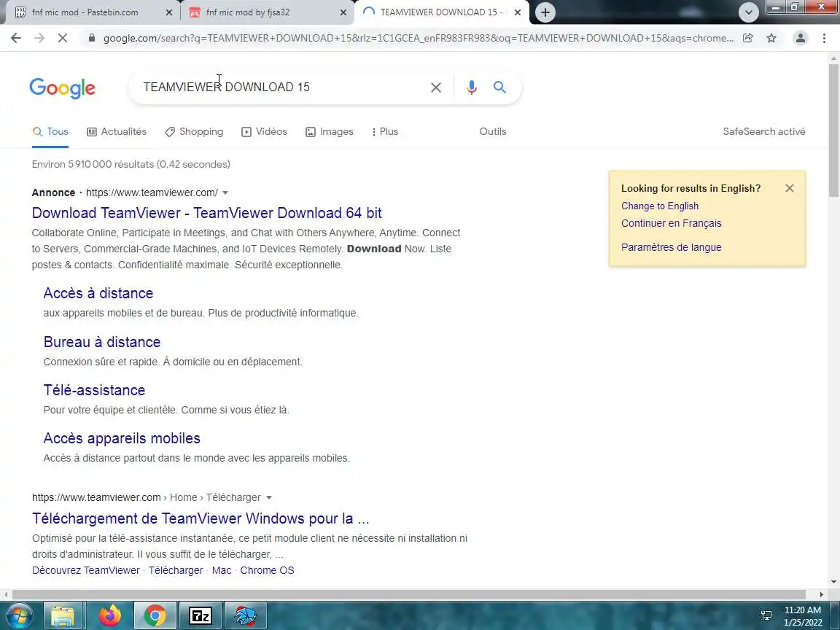Stop loading the page with the X button
Image resolution: width=840 pixels, height=630 pixels.
[x=62, y=38]
